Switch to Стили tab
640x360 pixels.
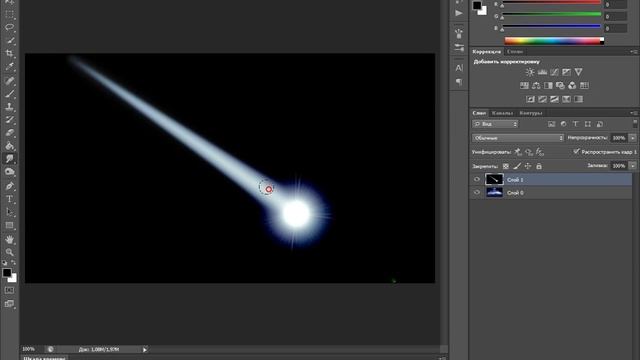(515, 52)
